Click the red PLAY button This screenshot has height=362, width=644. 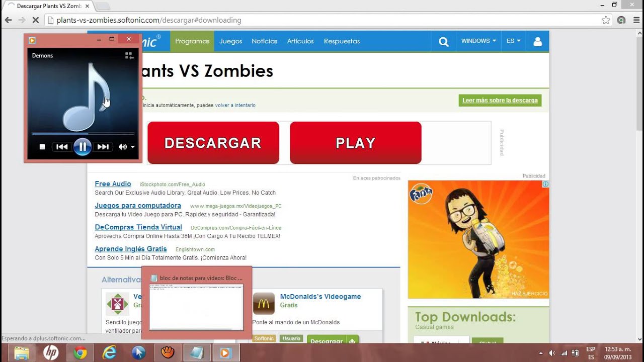356,143
